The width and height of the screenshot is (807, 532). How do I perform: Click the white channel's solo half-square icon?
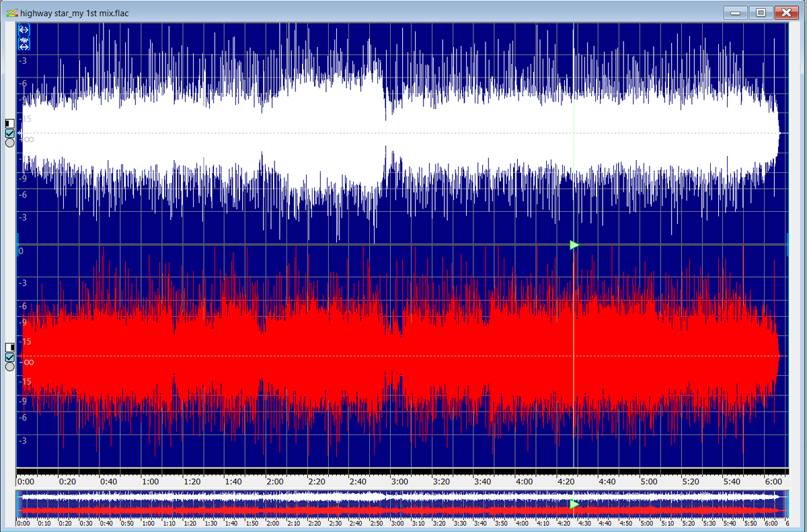pyautogui.click(x=9, y=124)
